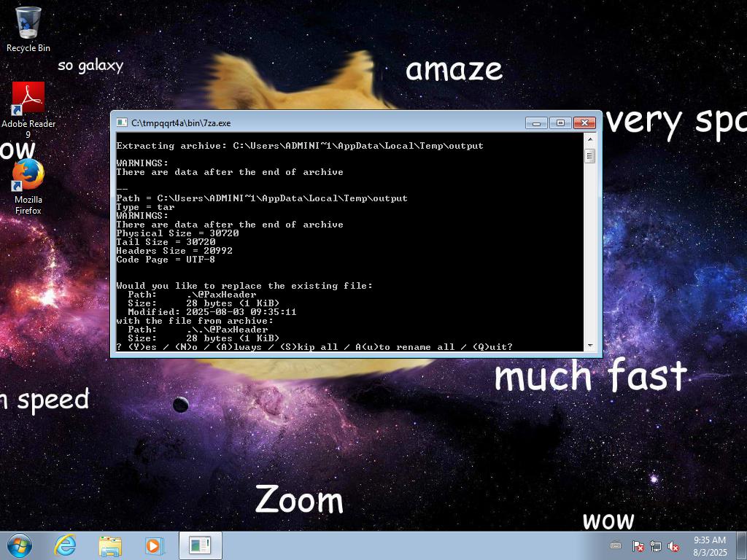Open the Windows Start menu orb
Viewport: 747px width, 560px height.
pos(20,545)
